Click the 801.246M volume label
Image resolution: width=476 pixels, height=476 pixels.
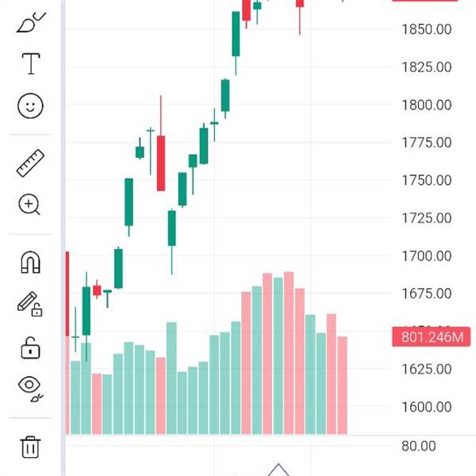(x=432, y=338)
